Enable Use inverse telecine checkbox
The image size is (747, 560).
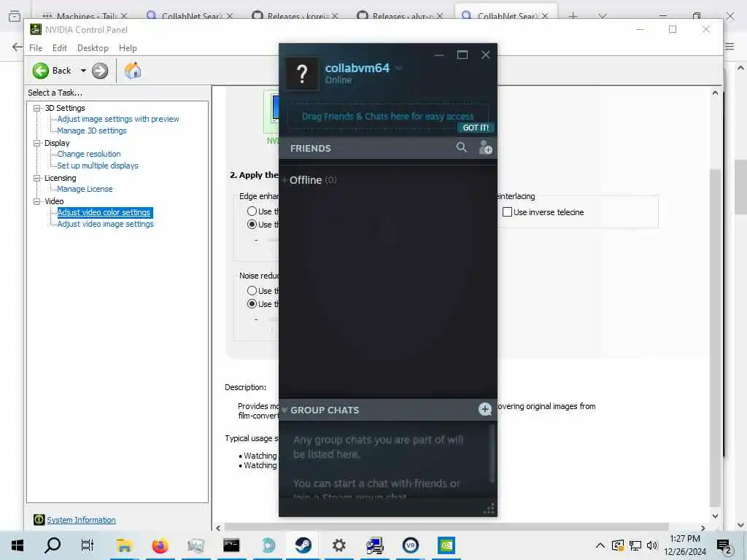[x=508, y=212]
